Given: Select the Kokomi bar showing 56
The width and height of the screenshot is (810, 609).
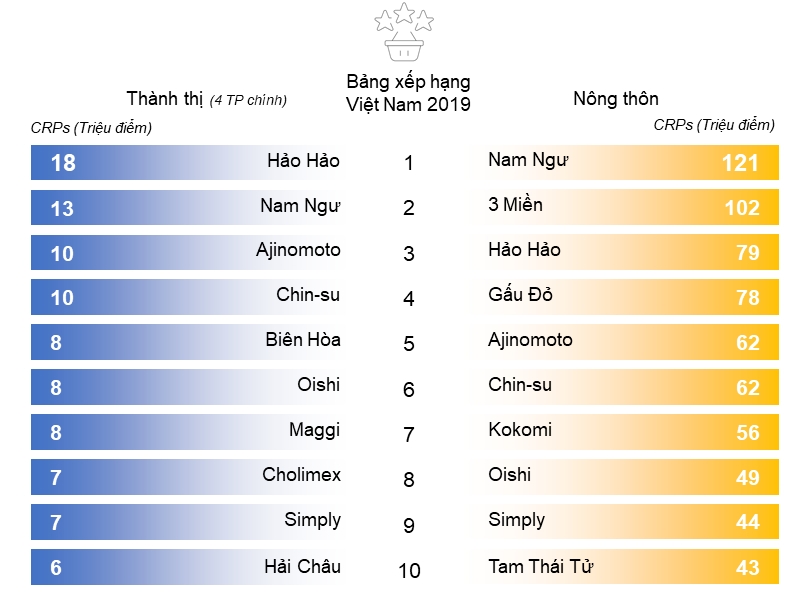Looking at the screenshot, I should pos(631,432).
